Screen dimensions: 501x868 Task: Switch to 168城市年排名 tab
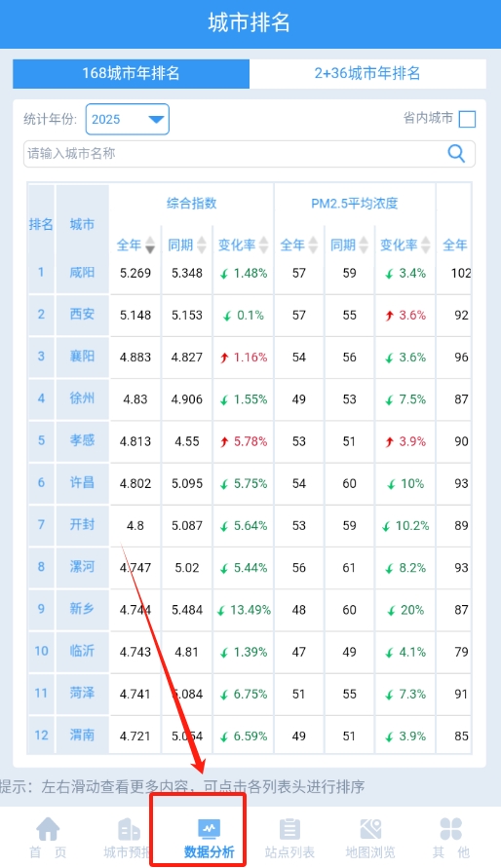pos(132,74)
